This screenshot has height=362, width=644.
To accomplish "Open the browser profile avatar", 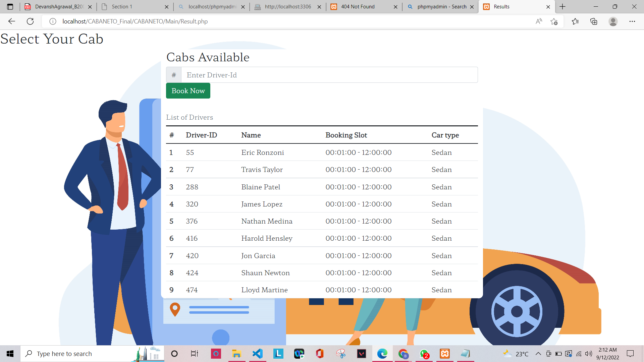I will (x=613, y=21).
